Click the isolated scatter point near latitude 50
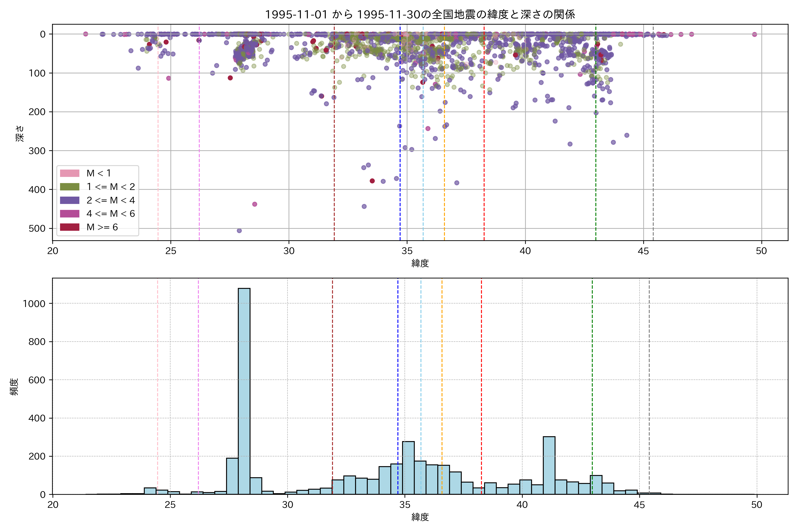The width and height of the screenshot is (798, 532). (754, 34)
